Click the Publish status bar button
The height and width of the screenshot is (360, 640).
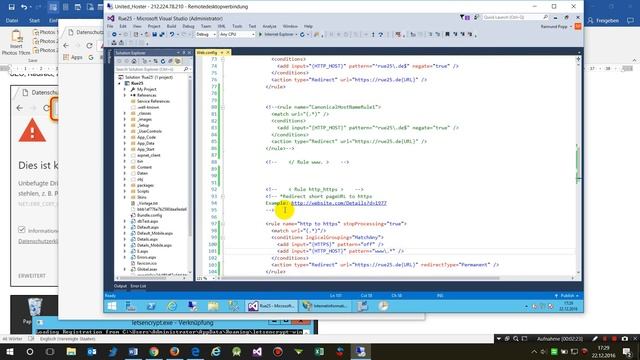coord(567,296)
